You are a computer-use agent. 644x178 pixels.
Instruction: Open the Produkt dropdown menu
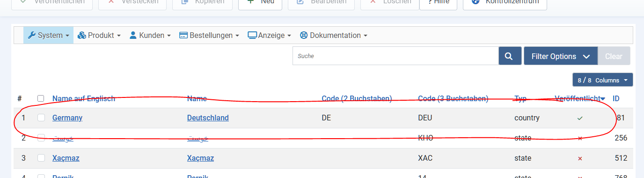pyautogui.click(x=99, y=35)
